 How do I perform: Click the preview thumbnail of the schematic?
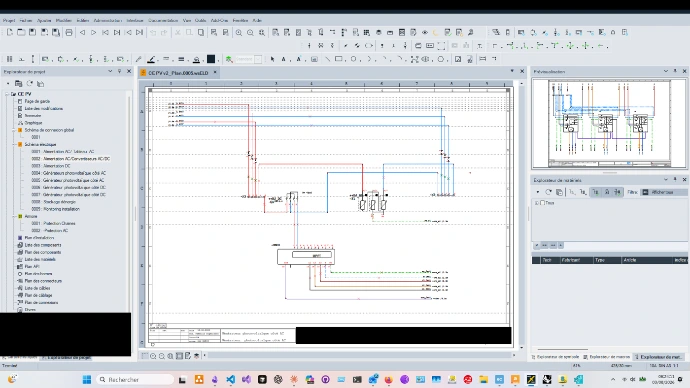[609, 124]
